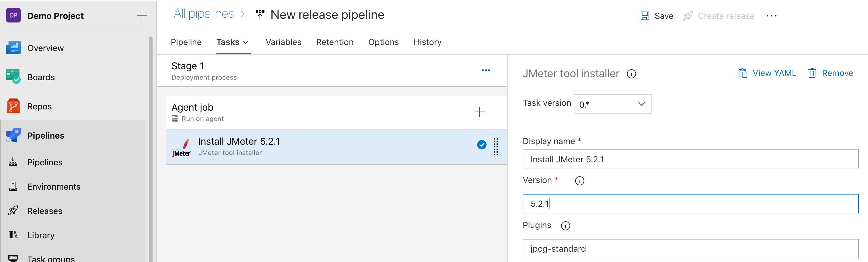The height and width of the screenshot is (262, 868).
Task: Open Repos from its sidebar icon
Action: [13, 106]
